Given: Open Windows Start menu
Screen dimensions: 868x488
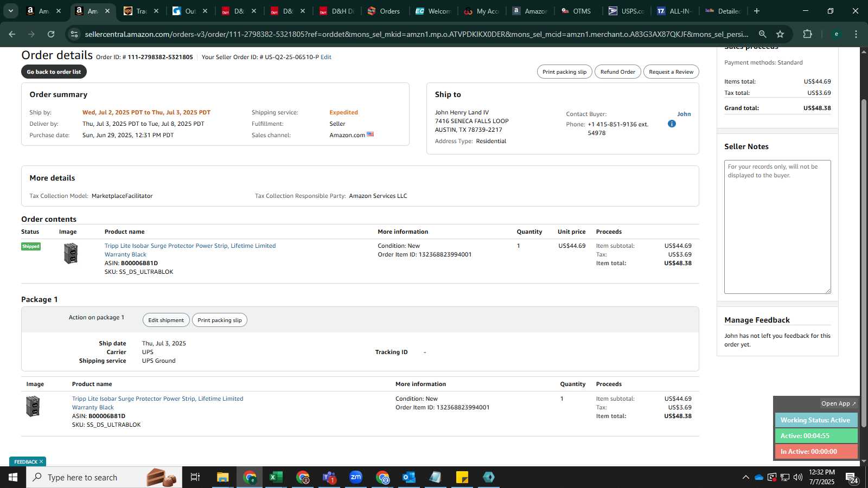Looking at the screenshot, I should pos(13,477).
